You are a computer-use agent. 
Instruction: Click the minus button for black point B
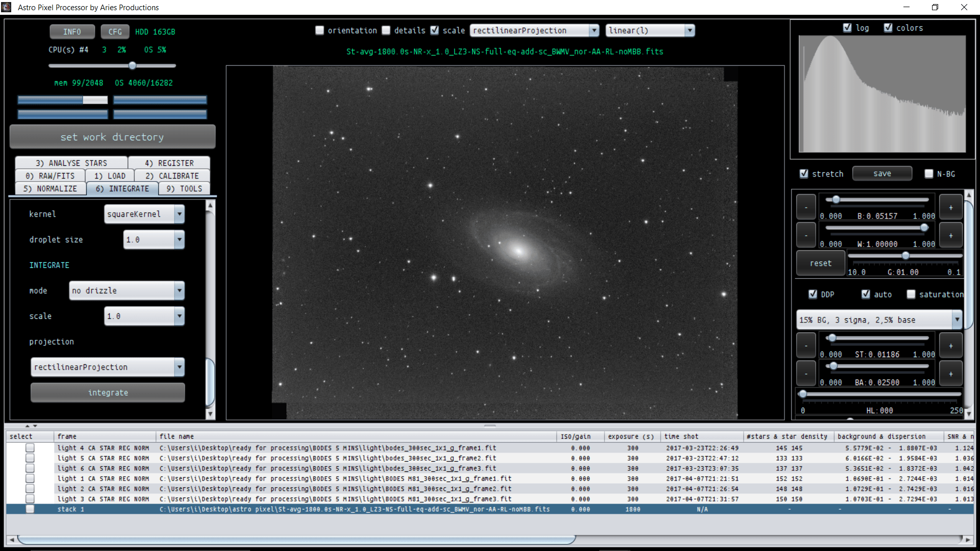click(806, 208)
